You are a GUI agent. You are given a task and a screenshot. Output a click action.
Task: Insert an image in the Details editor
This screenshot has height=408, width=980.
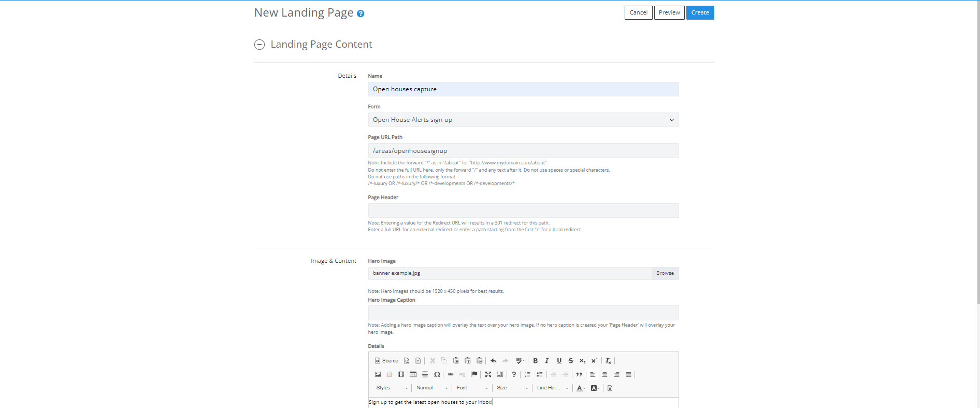click(x=378, y=374)
